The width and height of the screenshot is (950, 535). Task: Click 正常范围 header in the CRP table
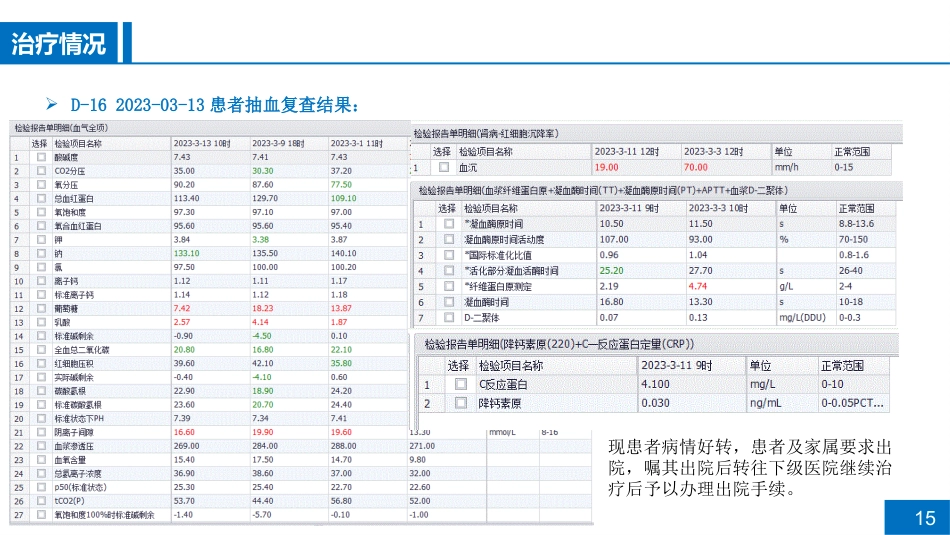[x=842, y=366]
